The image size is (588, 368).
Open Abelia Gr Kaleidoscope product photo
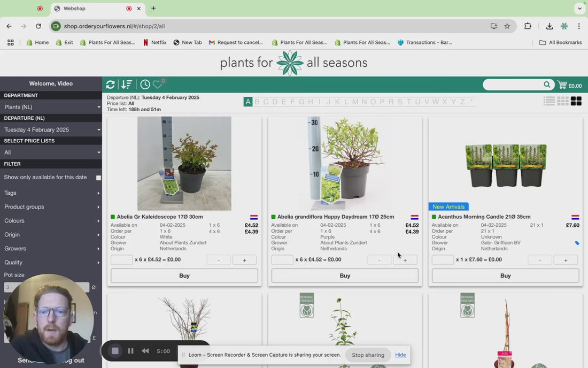point(184,164)
